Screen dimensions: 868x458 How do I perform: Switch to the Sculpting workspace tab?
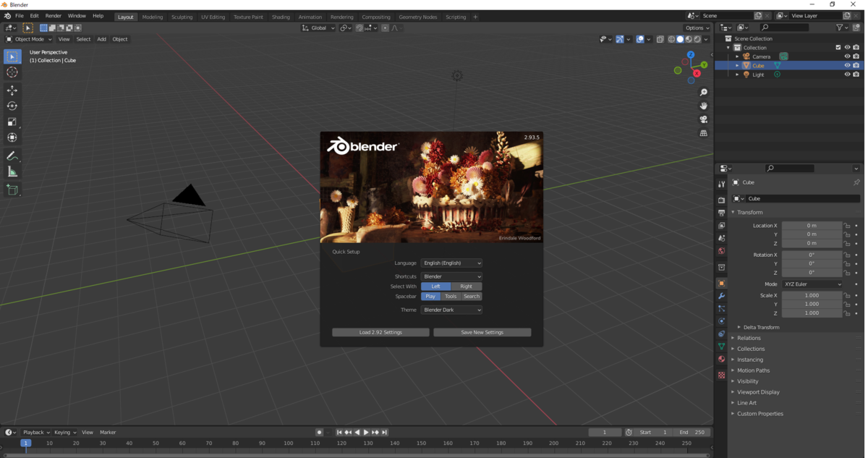182,17
